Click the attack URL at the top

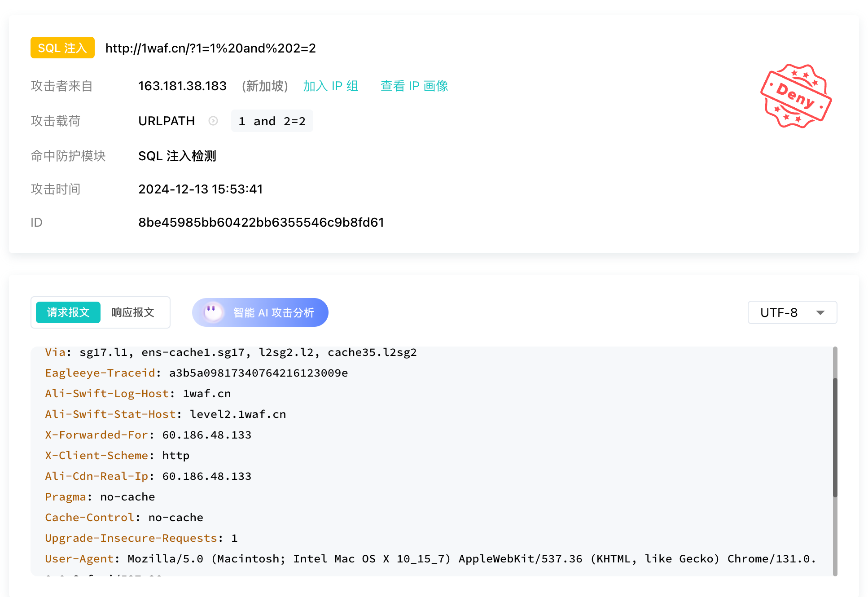[x=210, y=48]
